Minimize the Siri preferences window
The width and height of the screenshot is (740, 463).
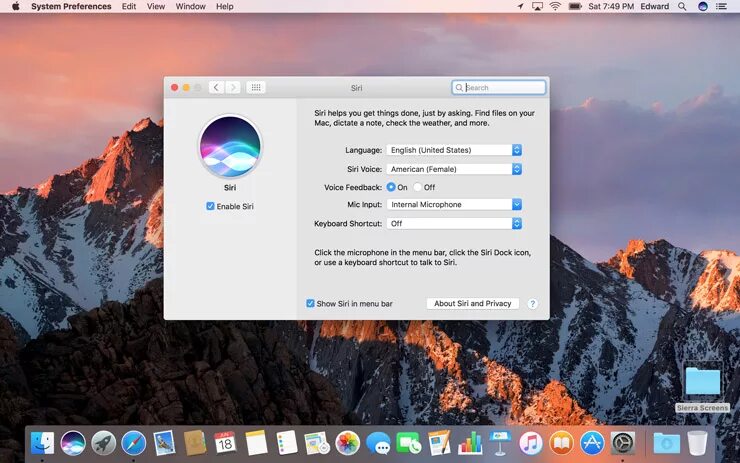coord(186,88)
